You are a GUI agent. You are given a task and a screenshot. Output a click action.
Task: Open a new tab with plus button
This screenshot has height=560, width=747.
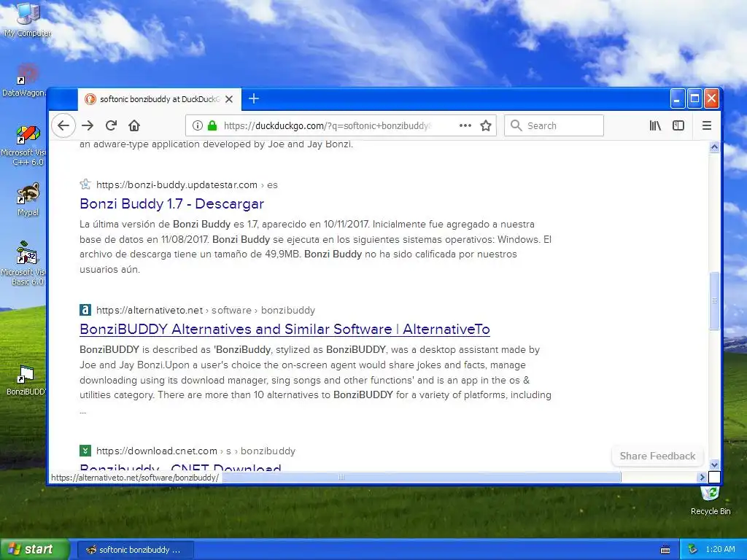(254, 98)
